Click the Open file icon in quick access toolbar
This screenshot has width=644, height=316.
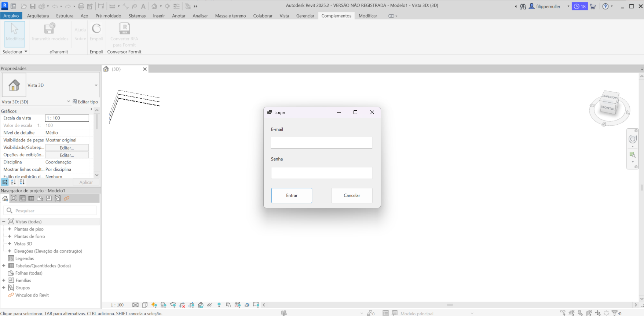[x=23, y=6]
